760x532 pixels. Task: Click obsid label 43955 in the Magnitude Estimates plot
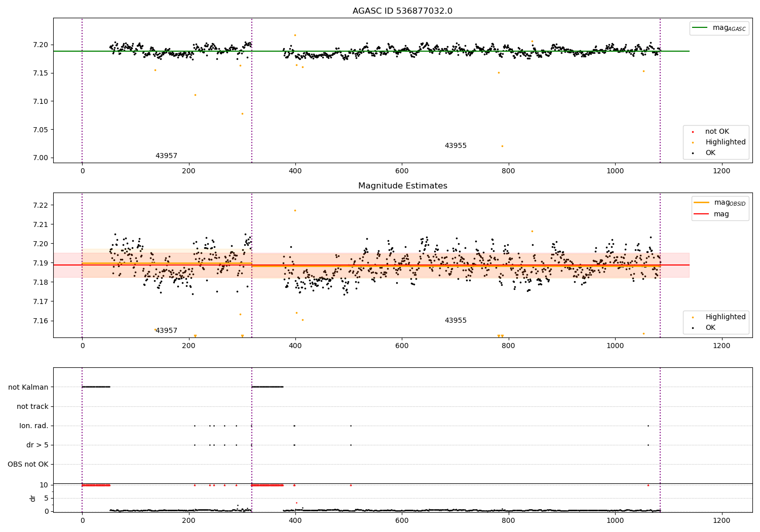coord(455,321)
